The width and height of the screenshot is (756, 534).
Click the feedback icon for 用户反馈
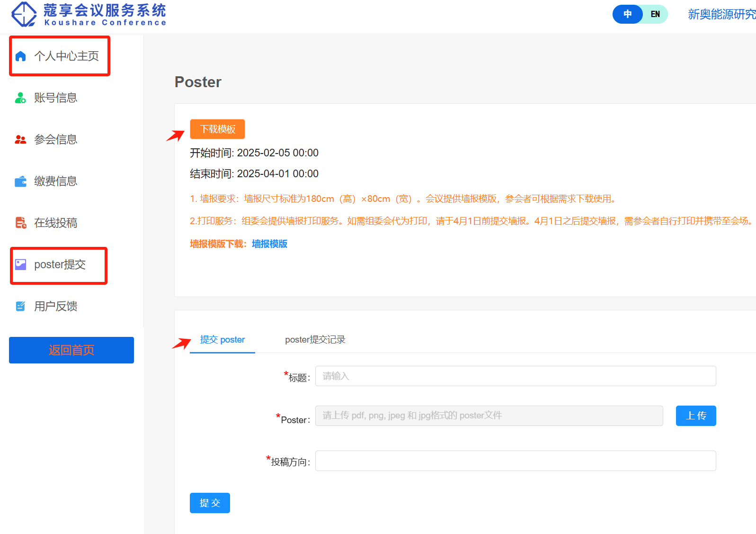point(20,307)
